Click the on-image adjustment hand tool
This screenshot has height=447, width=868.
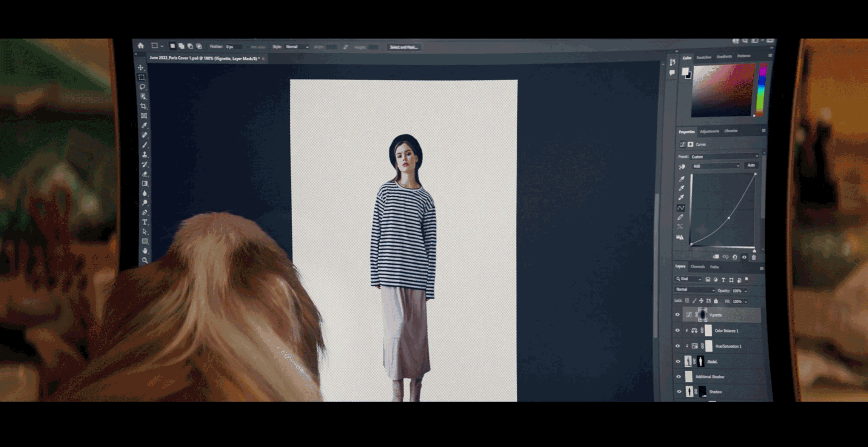[x=682, y=166]
